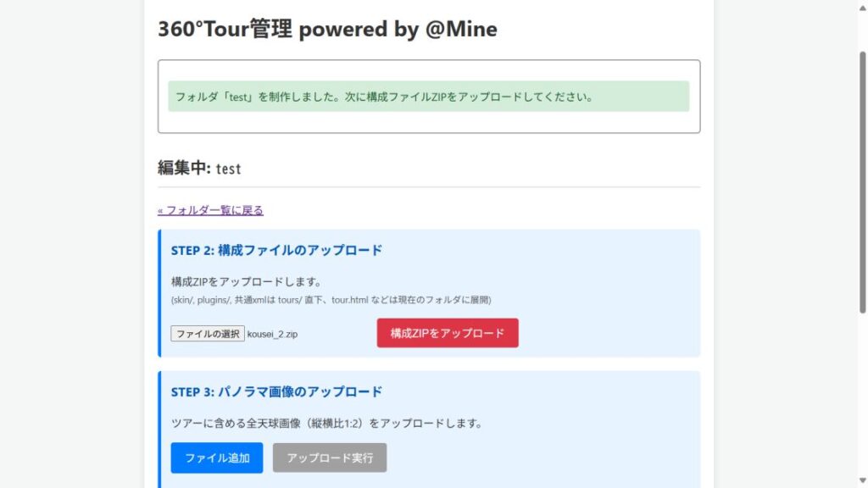Click the 構成ZIPをアップロードします description text
This screenshot has width=868, height=488.
click(x=246, y=281)
